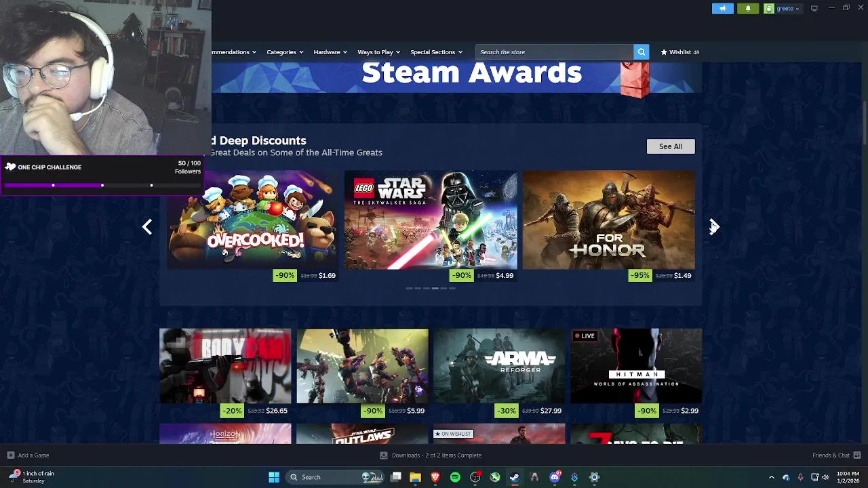Click the Add a Game plus icon
This screenshot has height=488, width=868.
(10, 455)
